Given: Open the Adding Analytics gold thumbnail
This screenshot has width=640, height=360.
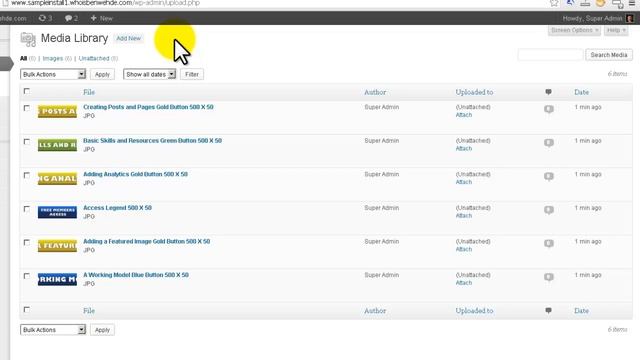Looking at the screenshot, I should pyautogui.click(x=57, y=178).
